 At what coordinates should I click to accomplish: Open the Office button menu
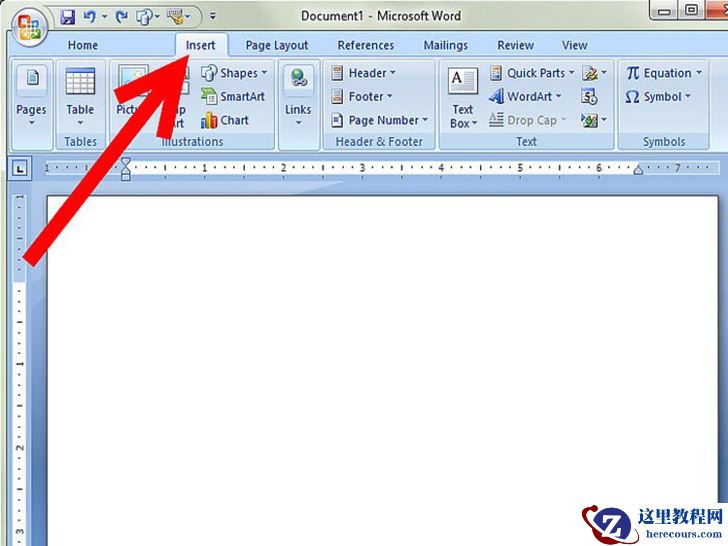click(29, 27)
